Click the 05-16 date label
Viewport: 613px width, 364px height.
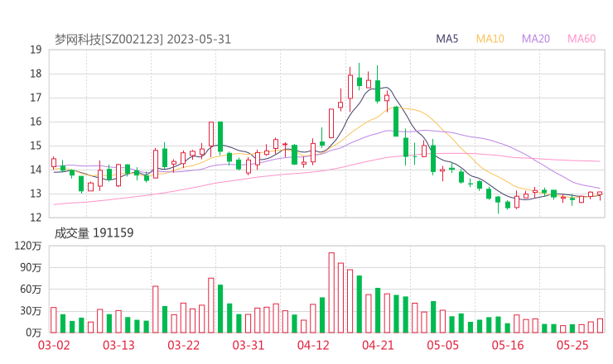pos(508,345)
